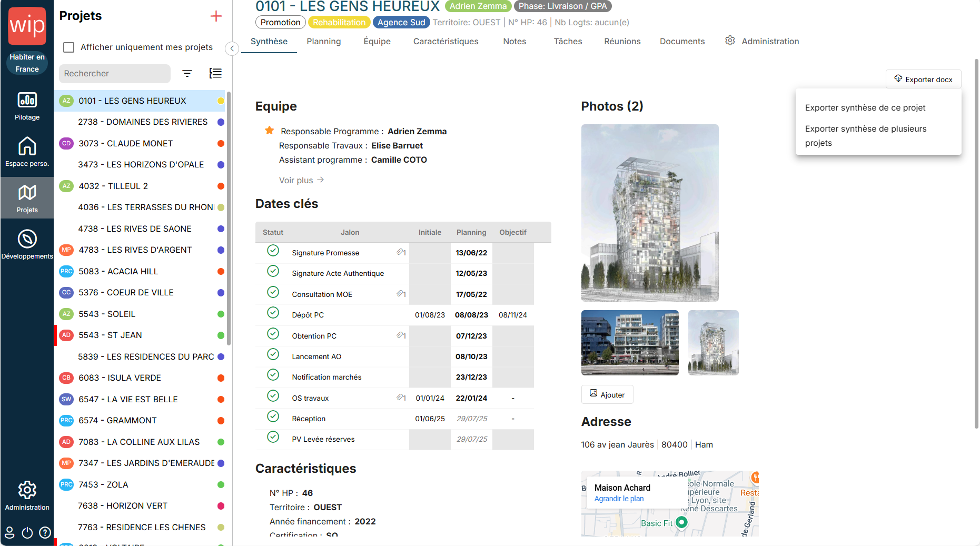Open the apartment block photo thumbnail
980x546 pixels.
[630, 342]
